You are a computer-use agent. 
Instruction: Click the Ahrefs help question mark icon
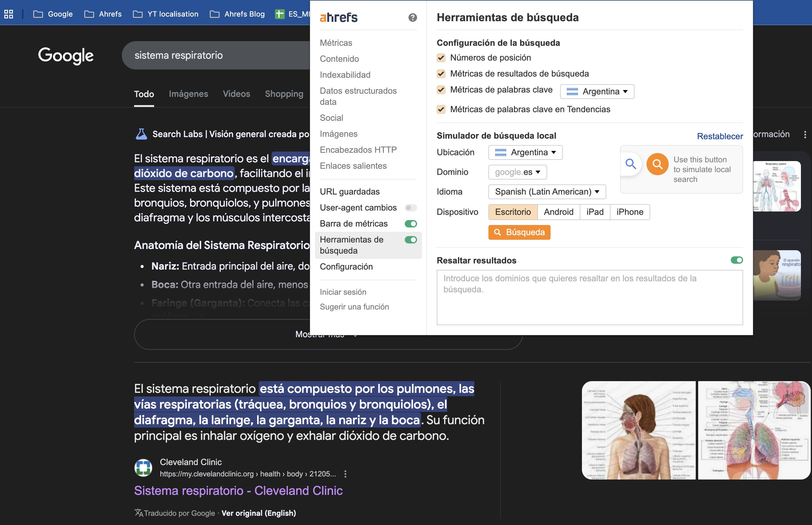(412, 18)
